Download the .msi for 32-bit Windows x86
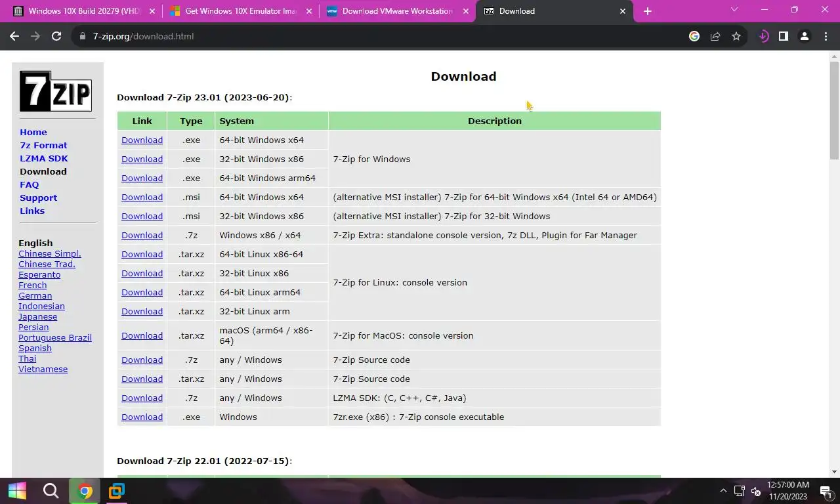The image size is (840, 504). pos(142,216)
